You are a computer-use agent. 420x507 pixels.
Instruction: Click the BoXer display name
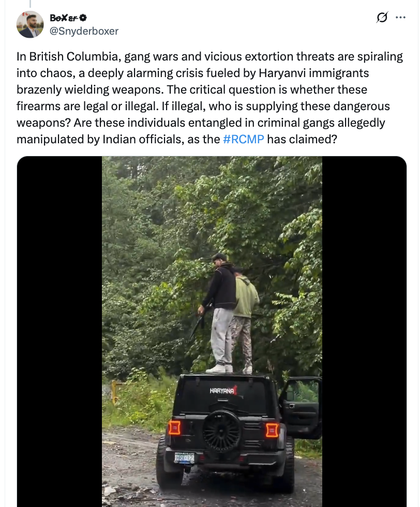pos(64,18)
